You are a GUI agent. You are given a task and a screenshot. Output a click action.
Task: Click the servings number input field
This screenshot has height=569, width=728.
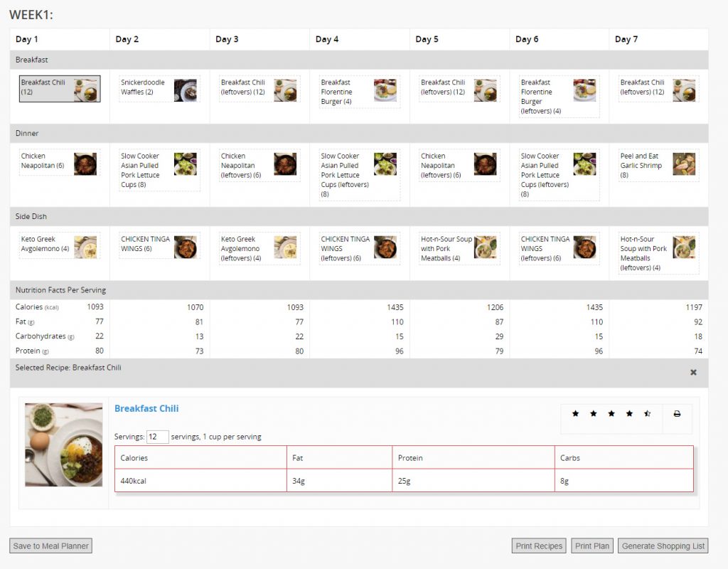pyautogui.click(x=157, y=437)
